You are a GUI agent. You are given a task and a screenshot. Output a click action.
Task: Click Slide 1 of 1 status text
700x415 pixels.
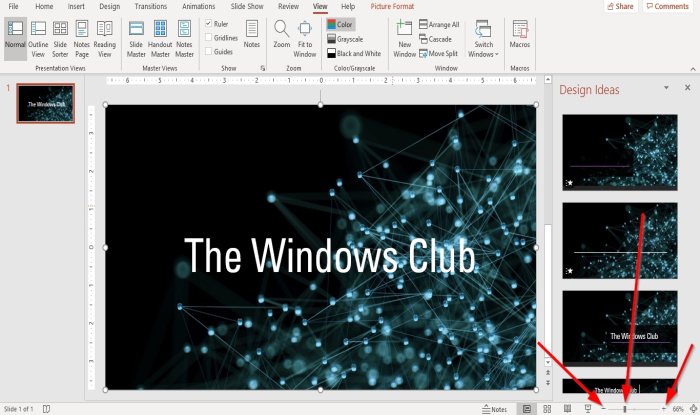click(19, 409)
